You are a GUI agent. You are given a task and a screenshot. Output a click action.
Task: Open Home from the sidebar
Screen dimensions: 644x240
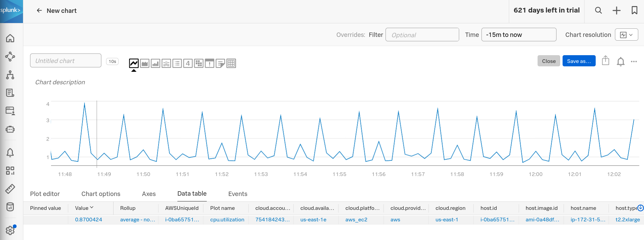click(10, 38)
